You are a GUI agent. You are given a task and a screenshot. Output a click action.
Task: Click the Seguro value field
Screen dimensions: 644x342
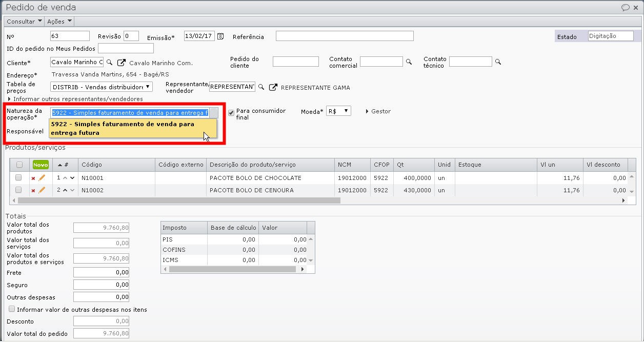[x=102, y=285]
